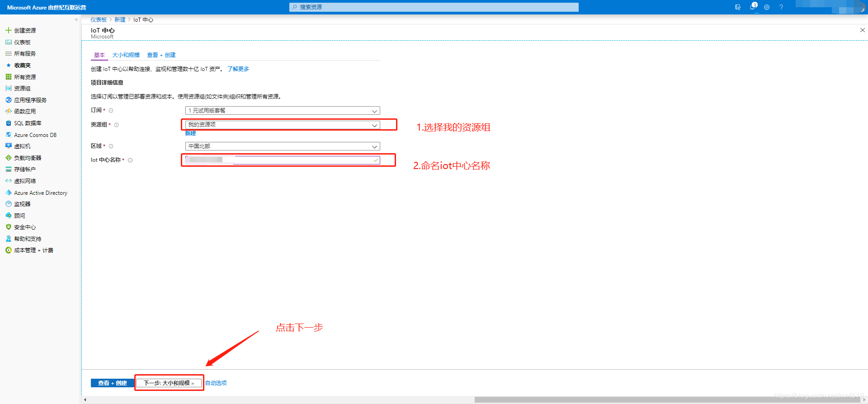This screenshot has height=404, width=868.
Task: Click the 自动选项 link
Action: [216, 383]
